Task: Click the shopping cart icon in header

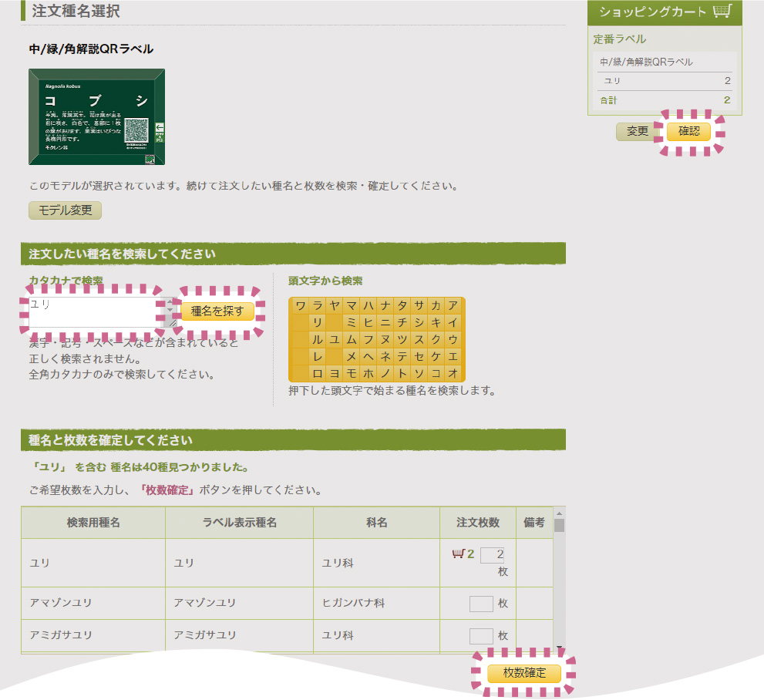Action: point(722,12)
